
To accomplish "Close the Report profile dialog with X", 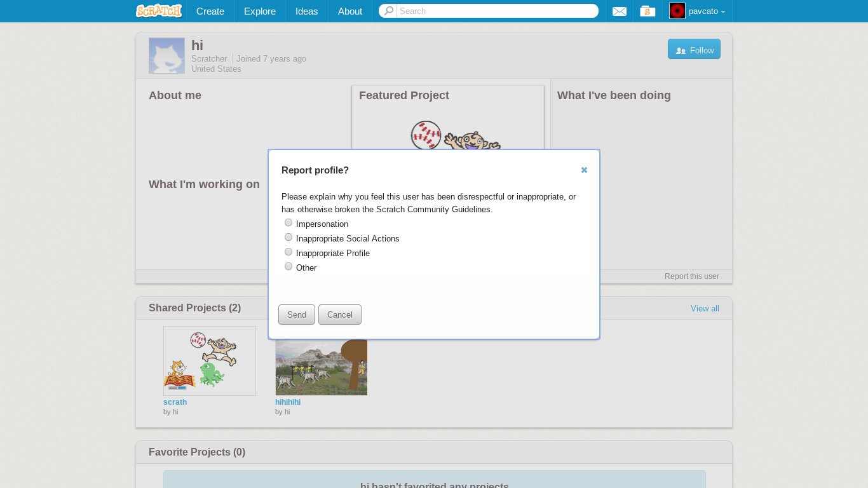I will coord(584,170).
